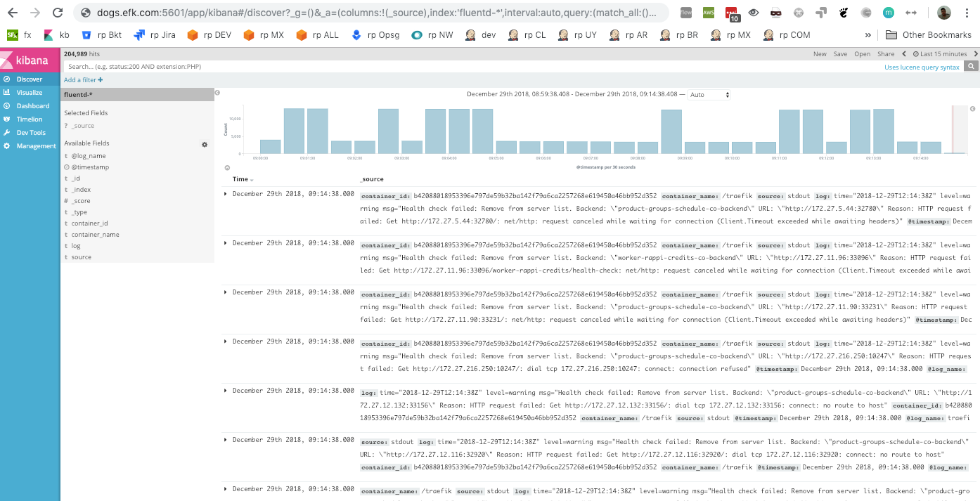
Task: Open the 'Uses lucene query syntax' link
Action: click(x=922, y=67)
